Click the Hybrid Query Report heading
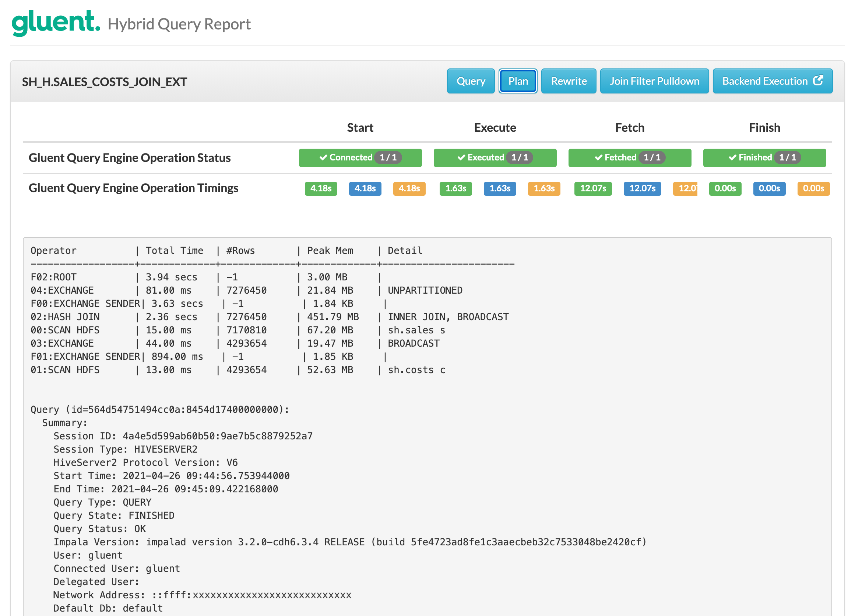Image resolution: width=855 pixels, height=616 pixels. (179, 24)
